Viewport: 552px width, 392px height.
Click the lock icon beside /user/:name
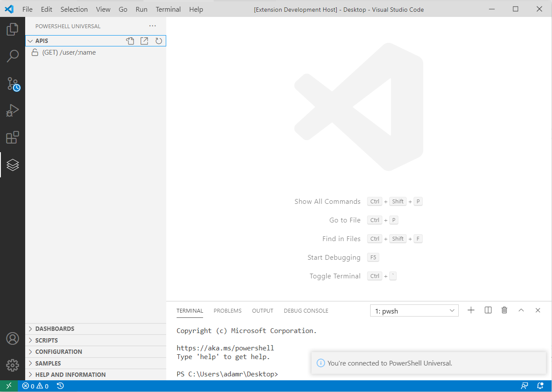tap(35, 52)
